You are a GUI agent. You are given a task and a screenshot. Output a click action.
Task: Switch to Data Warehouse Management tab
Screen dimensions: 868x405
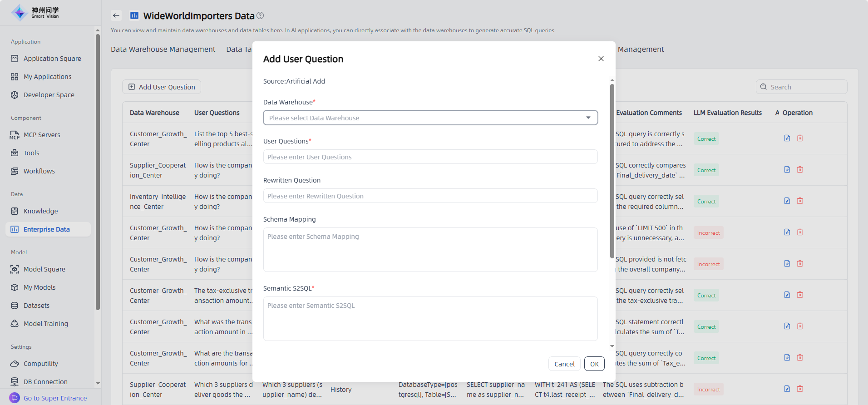coord(163,49)
